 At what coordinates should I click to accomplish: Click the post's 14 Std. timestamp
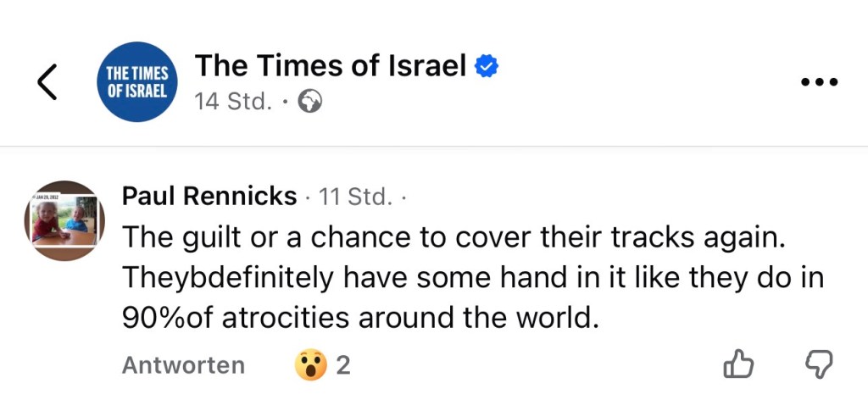tap(233, 103)
